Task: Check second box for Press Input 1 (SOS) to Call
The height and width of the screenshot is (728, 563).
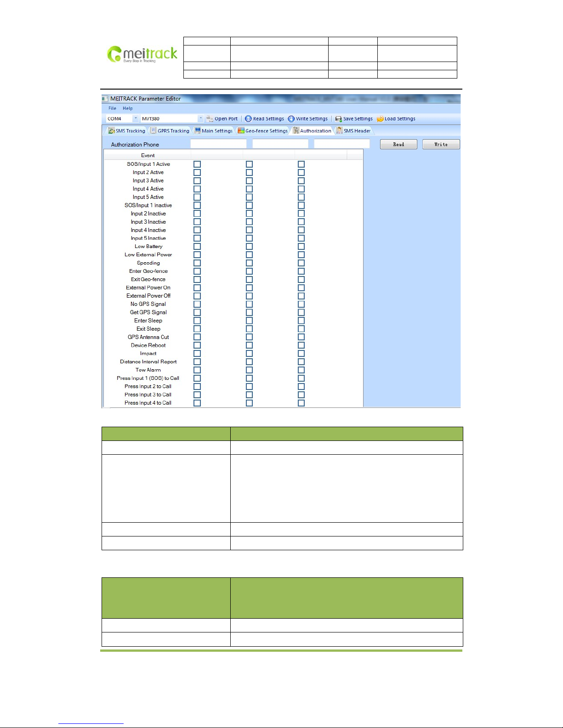Action: tap(249, 378)
